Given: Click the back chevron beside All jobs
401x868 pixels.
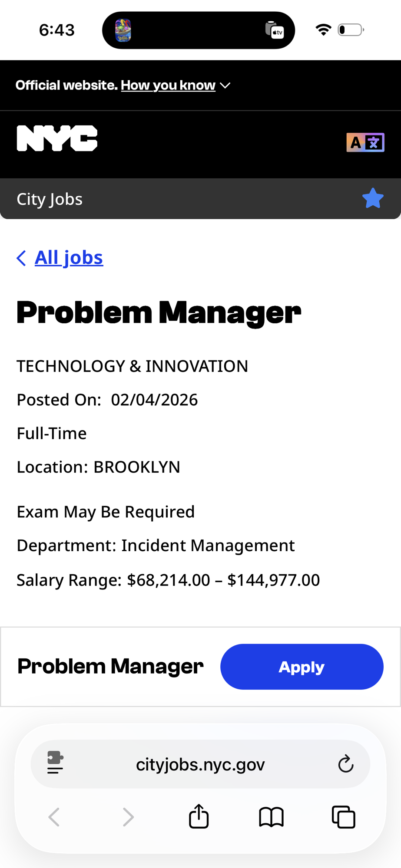Looking at the screenshot, I should [21, 258].
